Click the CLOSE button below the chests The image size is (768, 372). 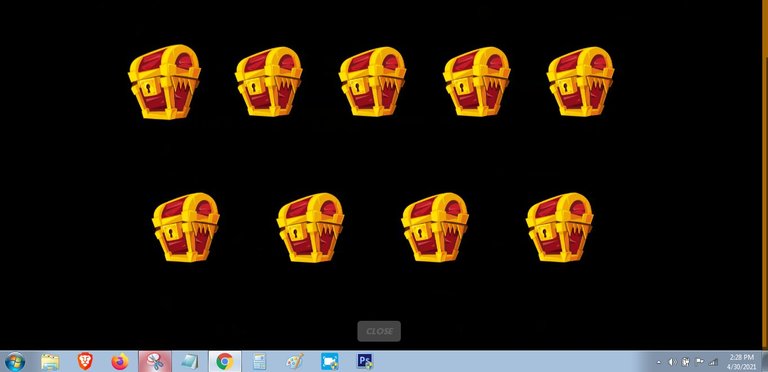point(379,331)
